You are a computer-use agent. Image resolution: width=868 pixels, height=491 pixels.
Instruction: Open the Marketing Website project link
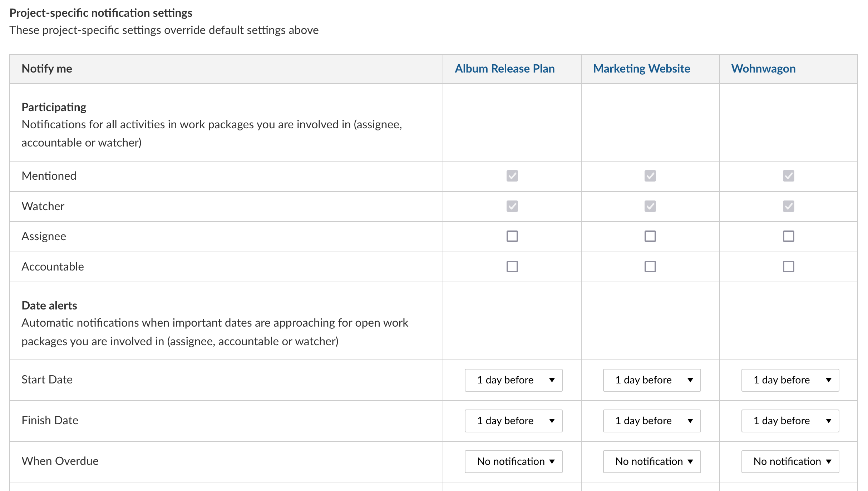[641, 69]
